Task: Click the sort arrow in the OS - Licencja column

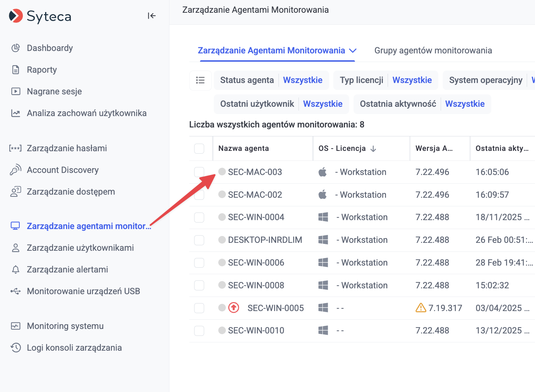Action: pos(373,149)
